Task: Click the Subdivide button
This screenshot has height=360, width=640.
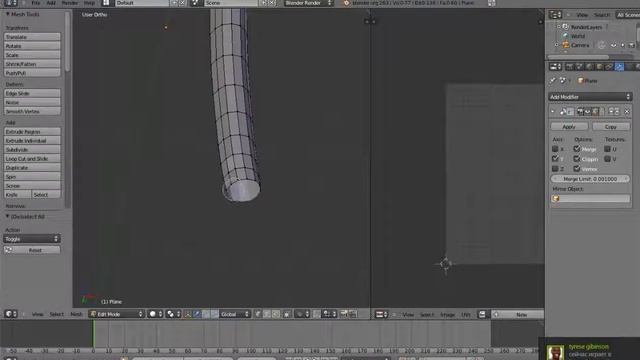Action: click(32, 149)
